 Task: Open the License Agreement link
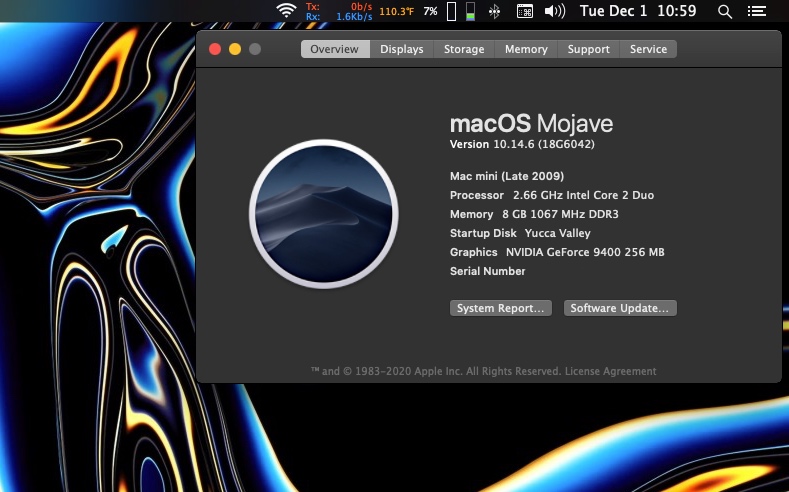coord(610,371)
